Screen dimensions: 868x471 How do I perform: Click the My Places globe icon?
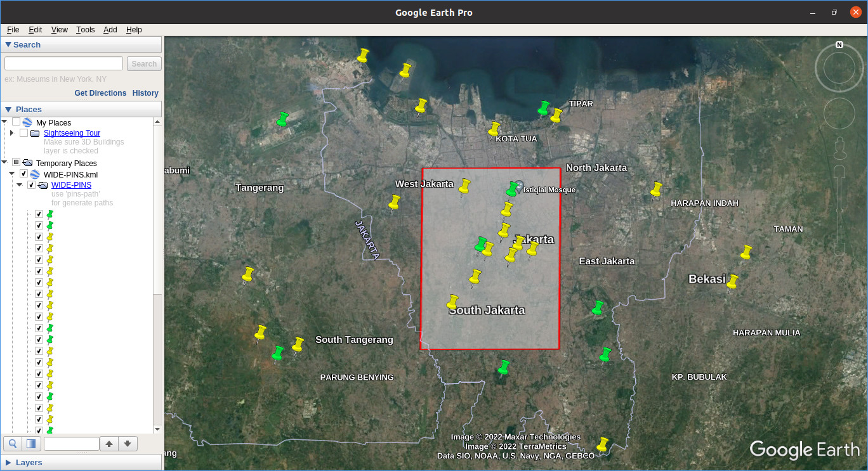coord(27,122)
